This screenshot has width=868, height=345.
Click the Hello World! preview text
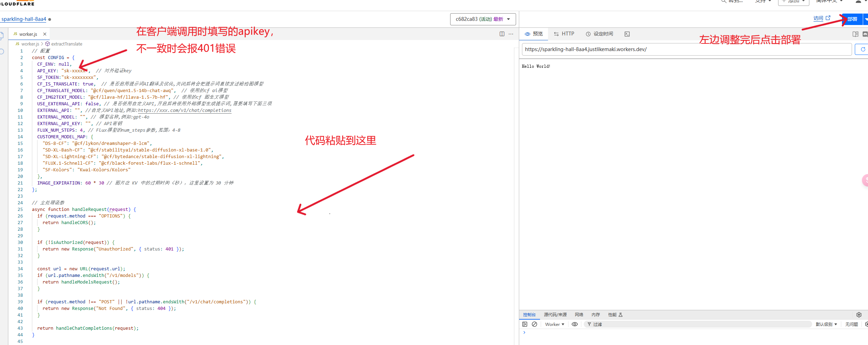point(536,66)
